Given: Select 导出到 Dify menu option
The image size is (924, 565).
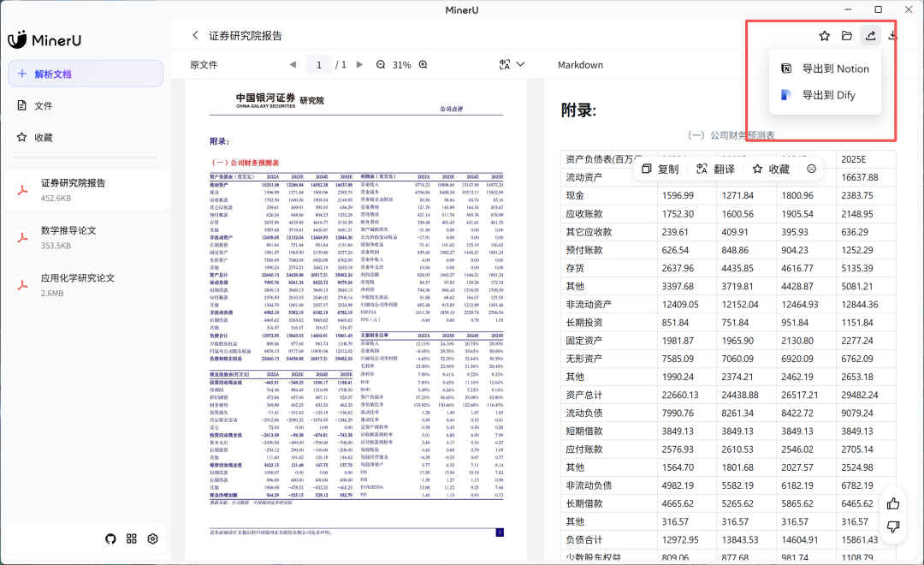Looking at the screenshot, I should click(826, 95).
